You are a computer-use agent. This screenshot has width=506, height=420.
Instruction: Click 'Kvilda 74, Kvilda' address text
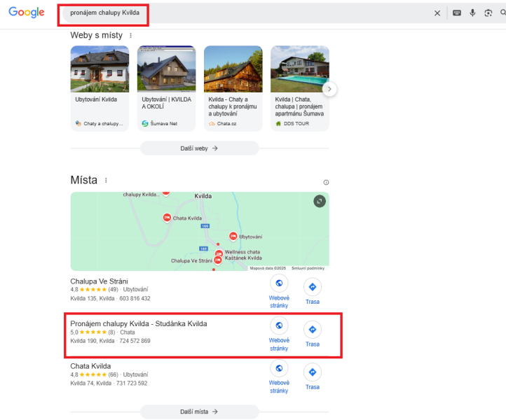(x=90, y=384)
